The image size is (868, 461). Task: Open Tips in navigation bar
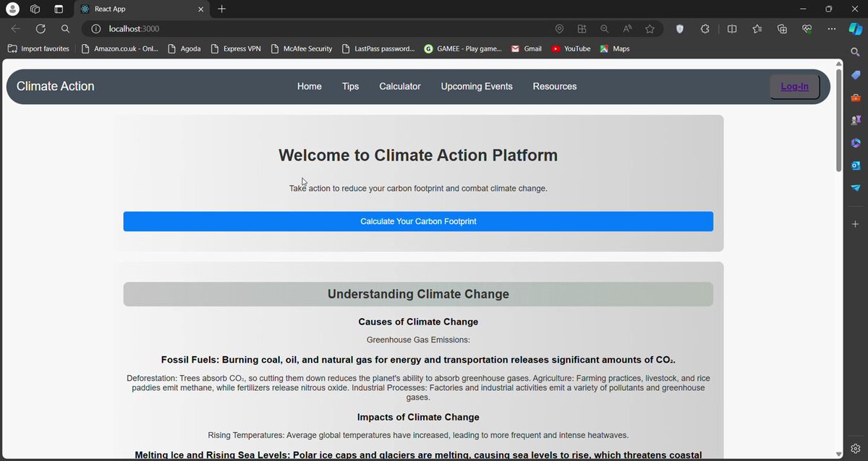351,86
